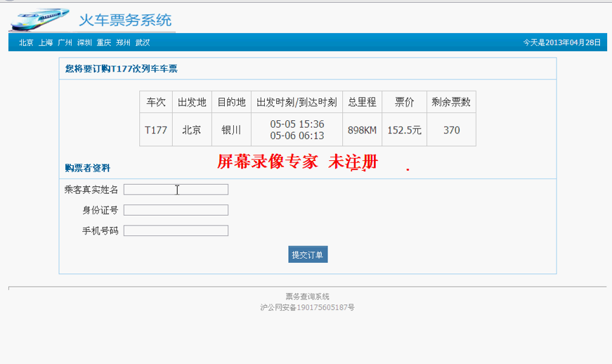Click the 您将要订购T177次列车车票 heading
The width and height of the screenshot is (612, 364).
click(x=122, y=69)
